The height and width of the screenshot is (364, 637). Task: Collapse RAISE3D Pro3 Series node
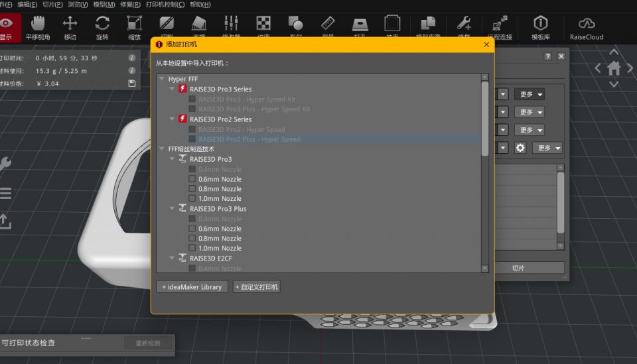pyautogui.click(x=172, y=88)
